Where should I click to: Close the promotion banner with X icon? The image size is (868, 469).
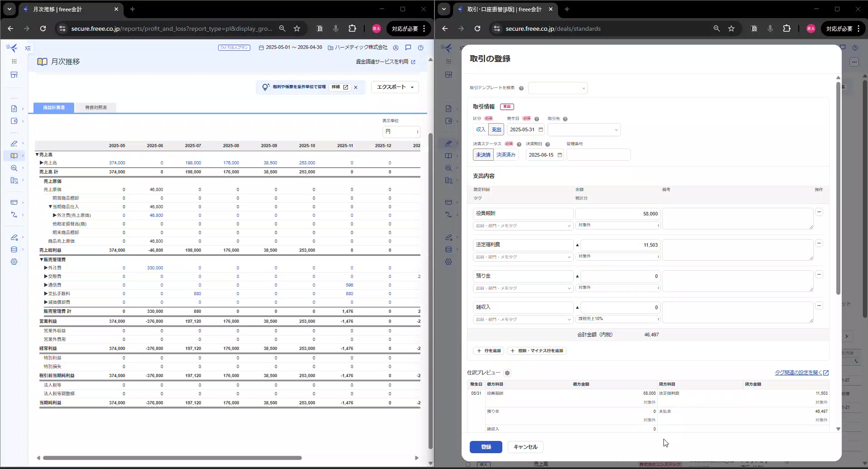pos(356,87)
